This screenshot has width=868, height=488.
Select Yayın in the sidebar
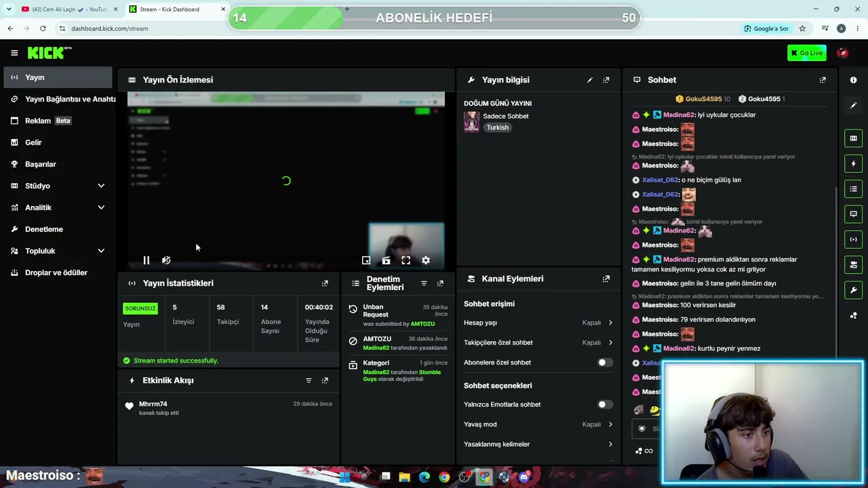(58, 77)
